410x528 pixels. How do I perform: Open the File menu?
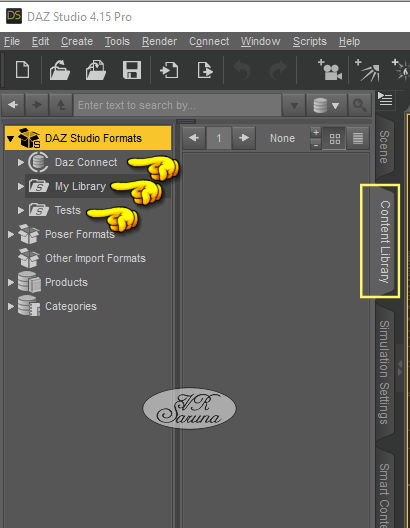12,41
